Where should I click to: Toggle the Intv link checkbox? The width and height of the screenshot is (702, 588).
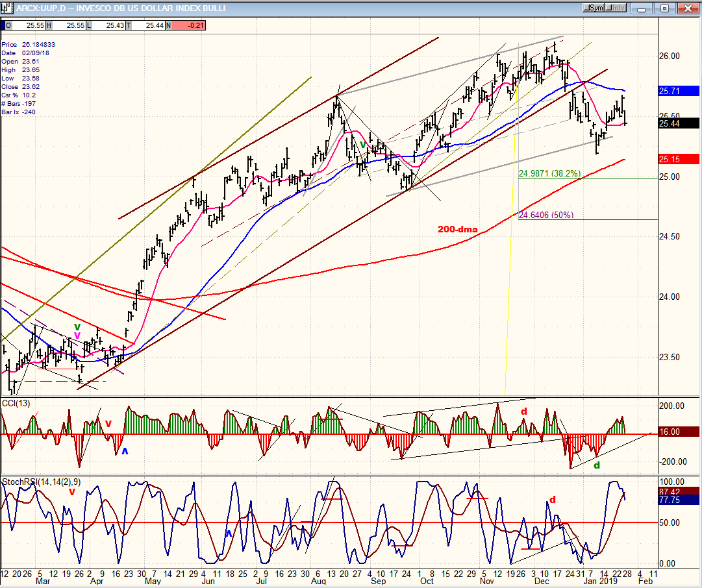click(615, 8)
